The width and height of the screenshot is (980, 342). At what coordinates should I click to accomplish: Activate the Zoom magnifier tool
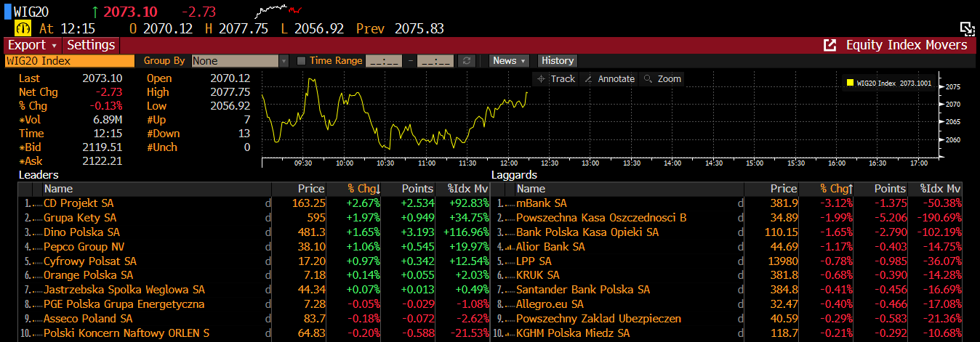coord(662,78)
